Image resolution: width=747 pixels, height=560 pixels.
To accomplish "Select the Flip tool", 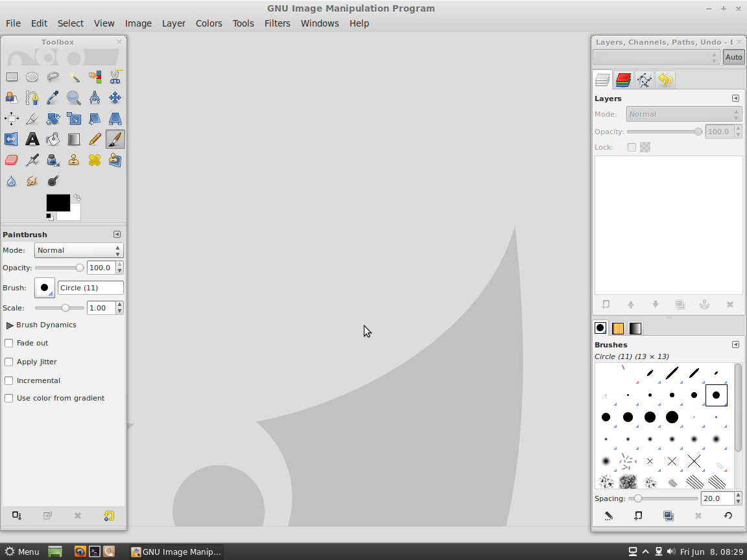I will (12, 139).
